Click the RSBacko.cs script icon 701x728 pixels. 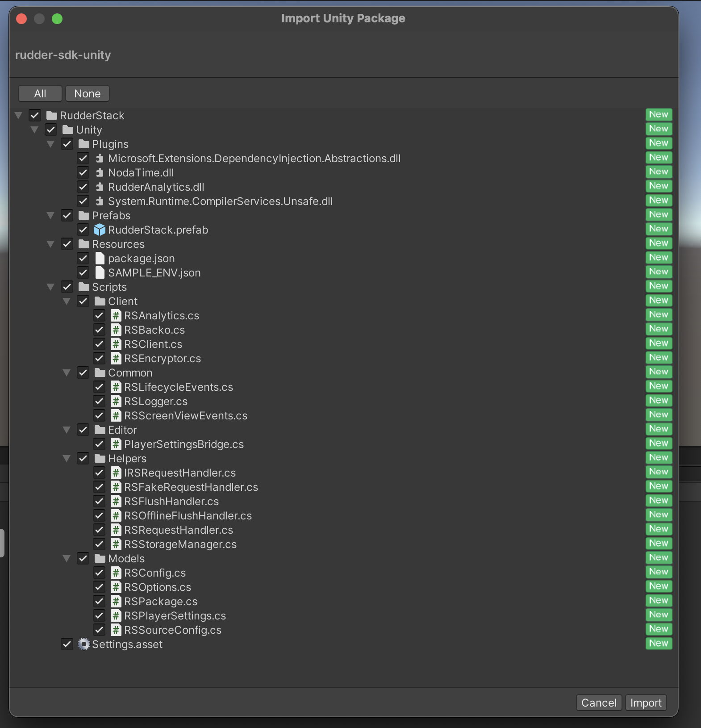pos(116,330)
